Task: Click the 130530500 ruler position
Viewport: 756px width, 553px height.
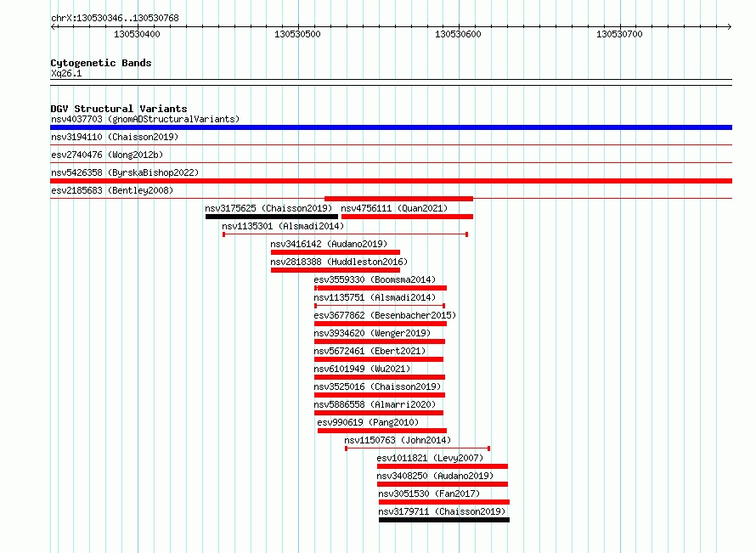Action: point(297,34)
